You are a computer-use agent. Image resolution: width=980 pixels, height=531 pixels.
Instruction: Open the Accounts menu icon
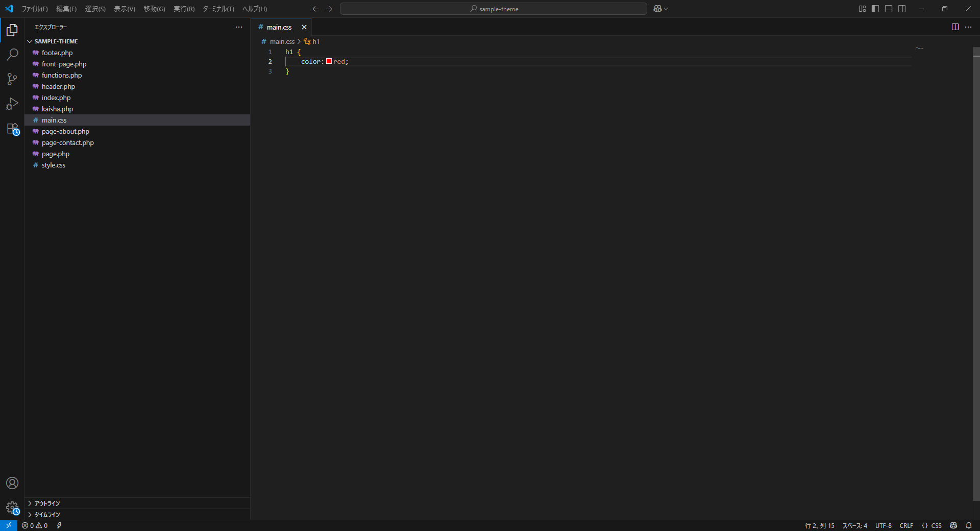tap(12, 483)
